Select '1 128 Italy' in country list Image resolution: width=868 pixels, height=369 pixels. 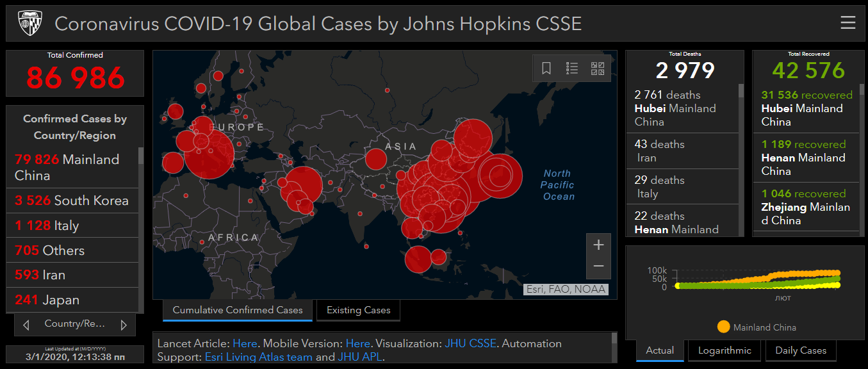click(72, 225)
